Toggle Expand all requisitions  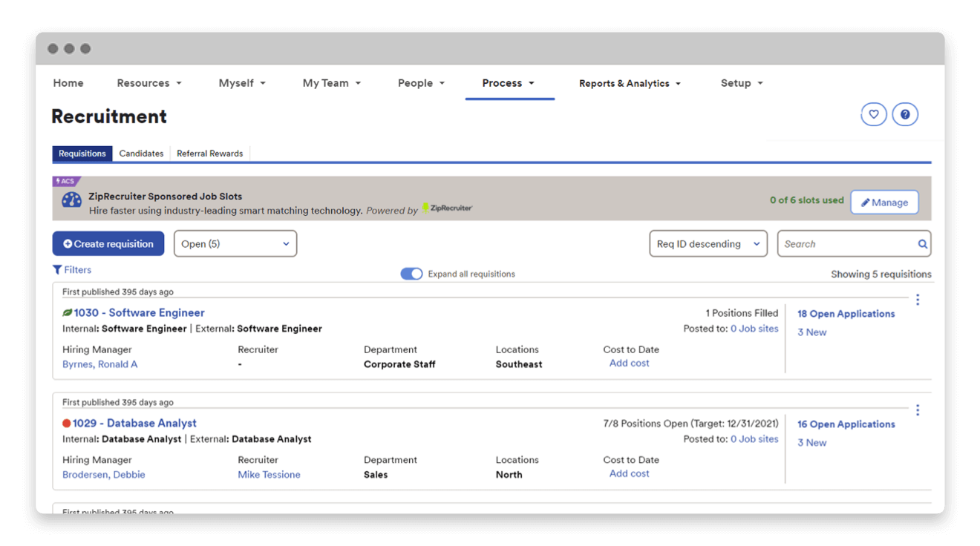click(411, 273)
